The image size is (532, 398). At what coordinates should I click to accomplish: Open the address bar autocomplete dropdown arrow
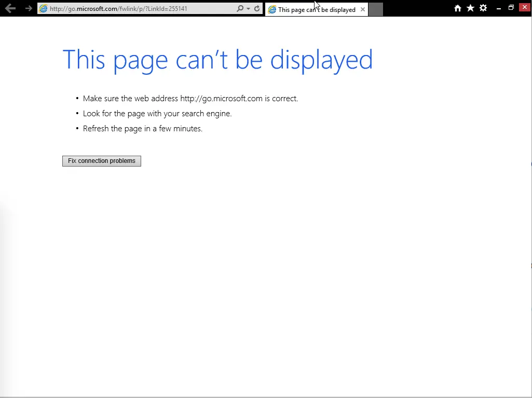coord(249,9)
